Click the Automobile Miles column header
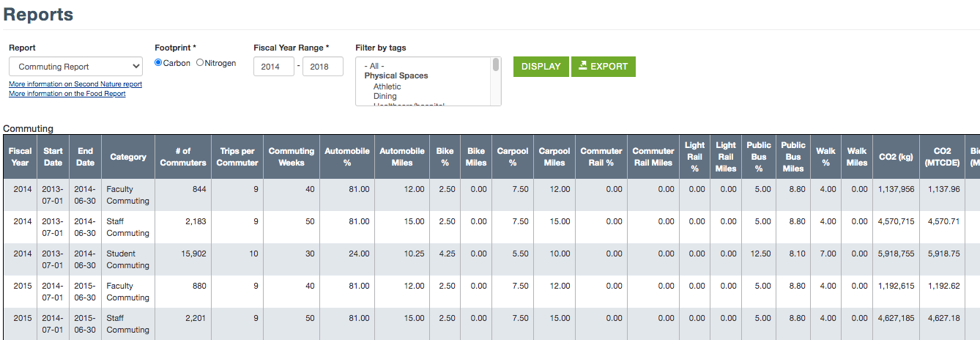 click(x=401, y=157)
